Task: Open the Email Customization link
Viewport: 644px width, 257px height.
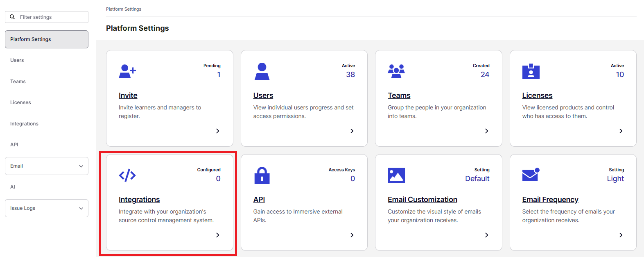Action: 422,200
